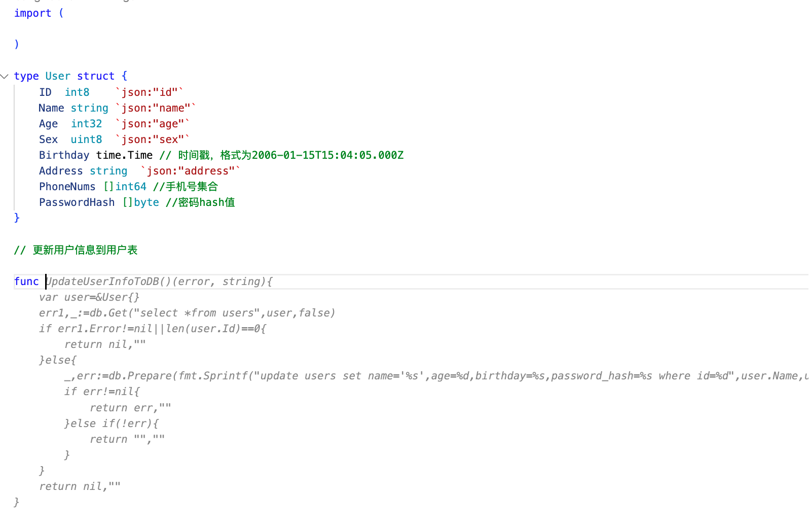
Task: Click the Birthday field name
Action: pyautogui.click(x=64, y=155)
